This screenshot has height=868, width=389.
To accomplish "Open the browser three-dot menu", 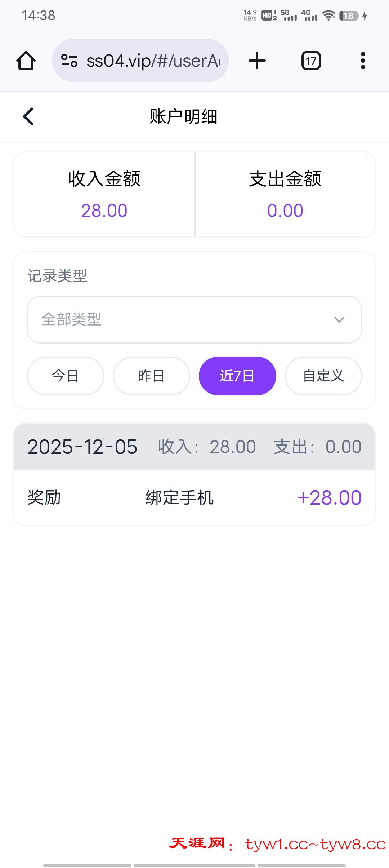I will pos(363,61).
